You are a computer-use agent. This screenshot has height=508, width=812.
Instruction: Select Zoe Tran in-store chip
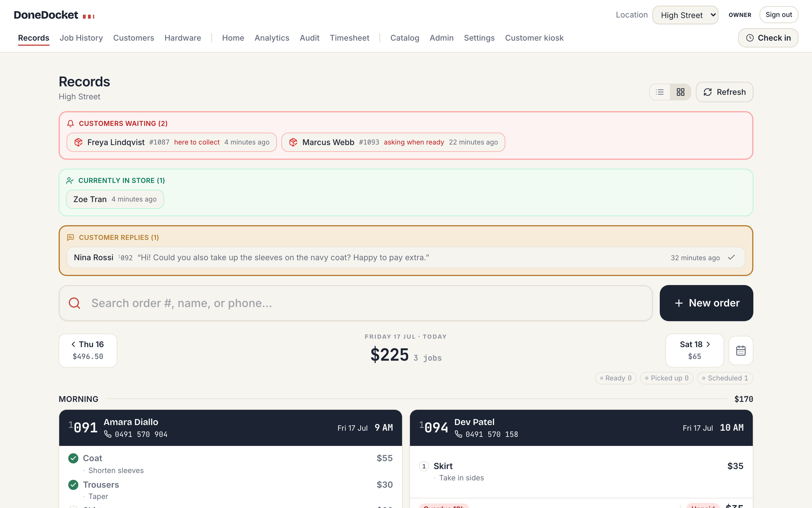pos(115,199)
